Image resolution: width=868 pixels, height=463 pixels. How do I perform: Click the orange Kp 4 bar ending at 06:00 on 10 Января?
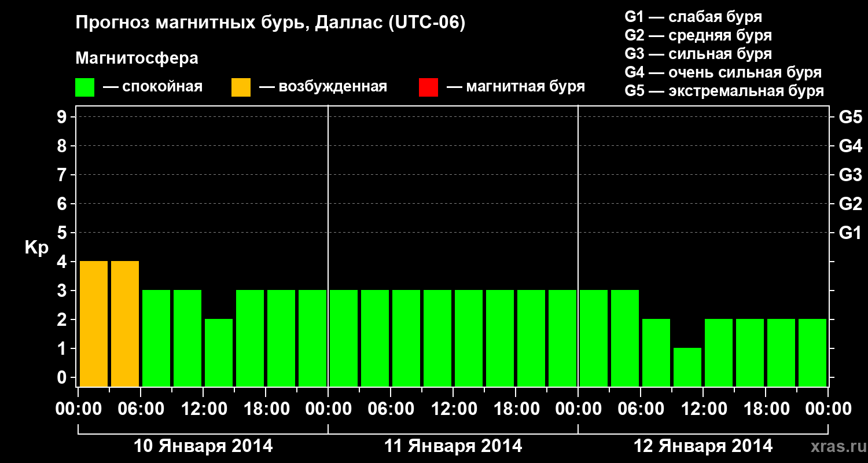(x=125, y=324)
